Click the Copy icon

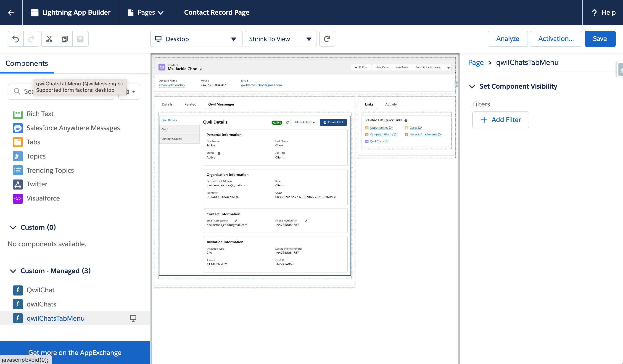[x=65, y=39]
